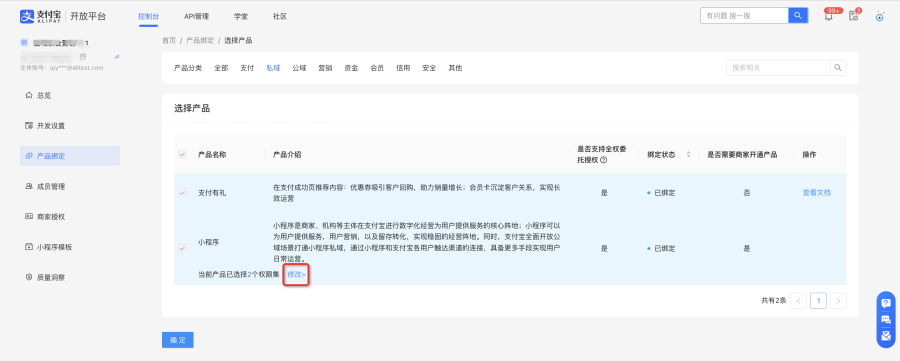Viewport: 900px width, 361px height.
Task: Go to next page arrow
Action: tap(839, 300)
